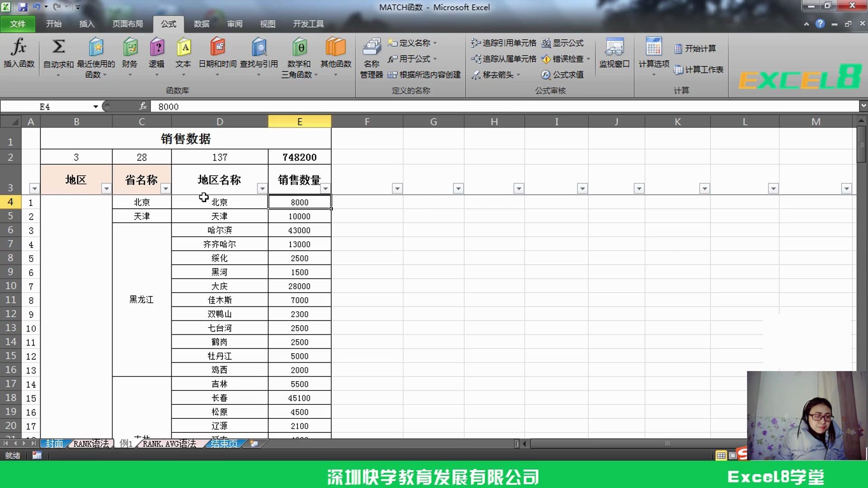Open the Financial functions library icon

tap(130, 47)
